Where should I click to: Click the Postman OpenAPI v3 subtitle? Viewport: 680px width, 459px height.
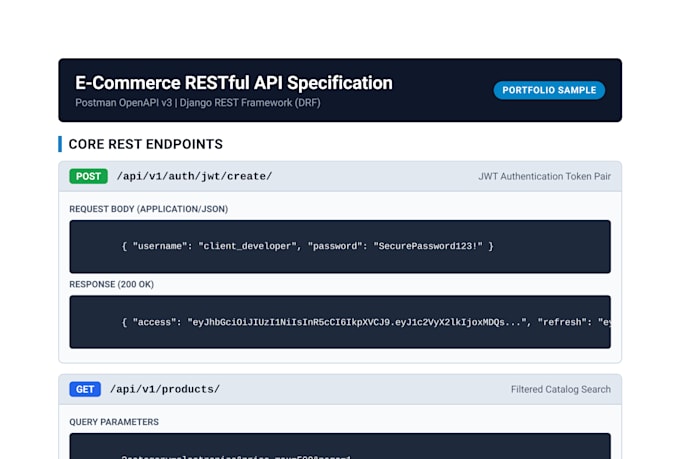pos(198,103)
